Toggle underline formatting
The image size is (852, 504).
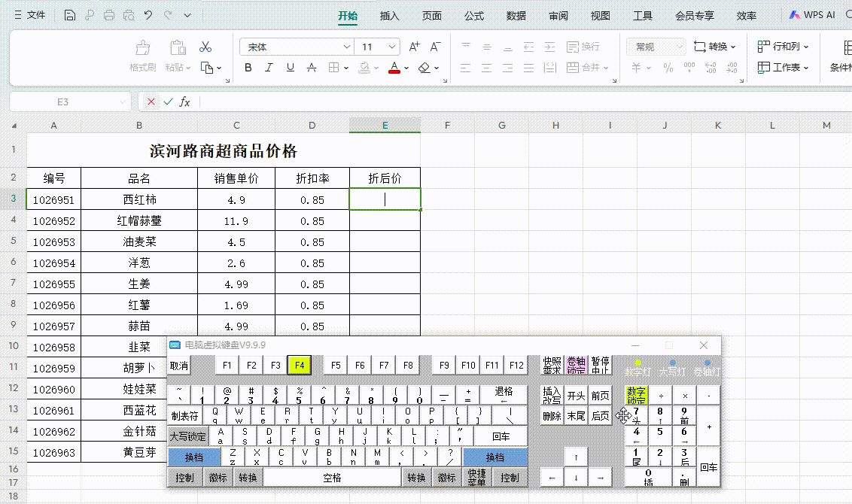point(291,68)
